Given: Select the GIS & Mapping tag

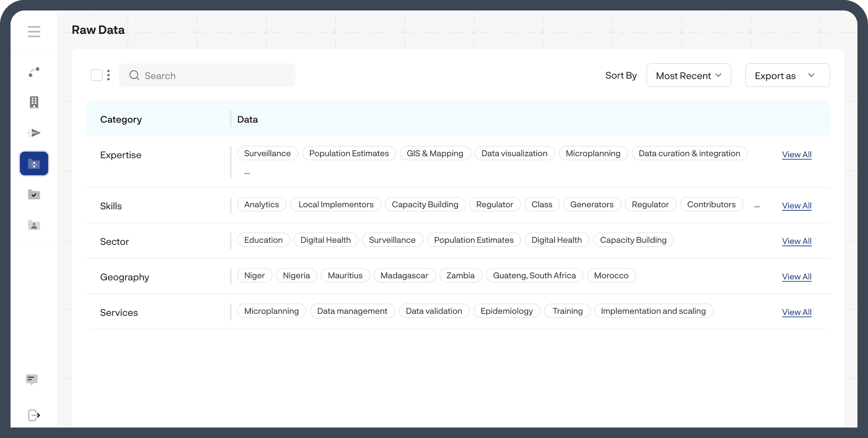Looking at the screenshot, I should click(x=435, y=153).
